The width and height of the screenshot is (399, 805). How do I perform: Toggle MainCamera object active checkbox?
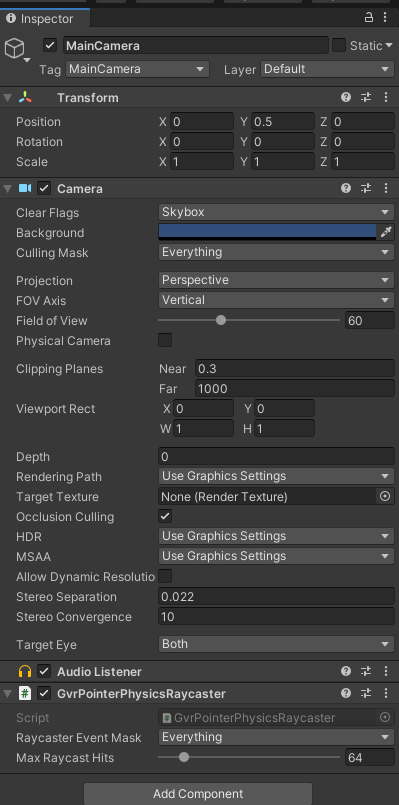pos(50,45)
